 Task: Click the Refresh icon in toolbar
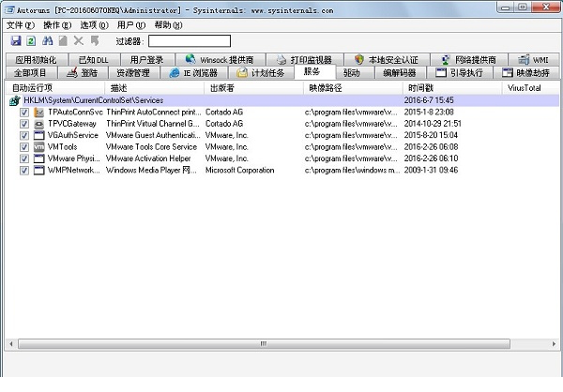click(x=31, y=41)
